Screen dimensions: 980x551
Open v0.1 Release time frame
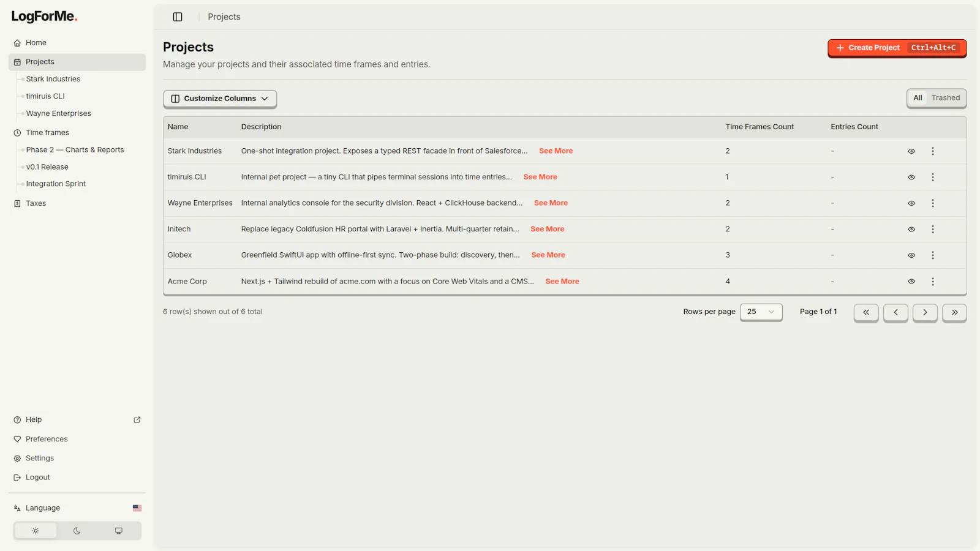(x=47, y=167)
